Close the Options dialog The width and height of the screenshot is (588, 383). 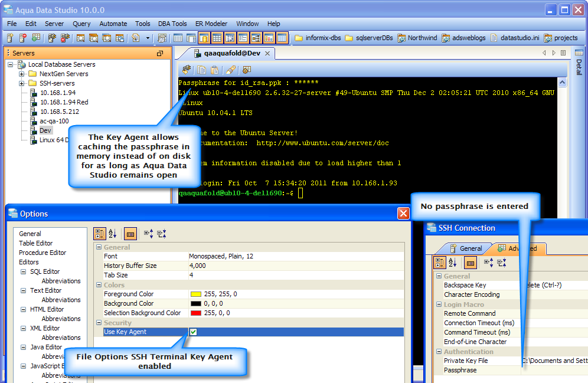coord(403,213)
